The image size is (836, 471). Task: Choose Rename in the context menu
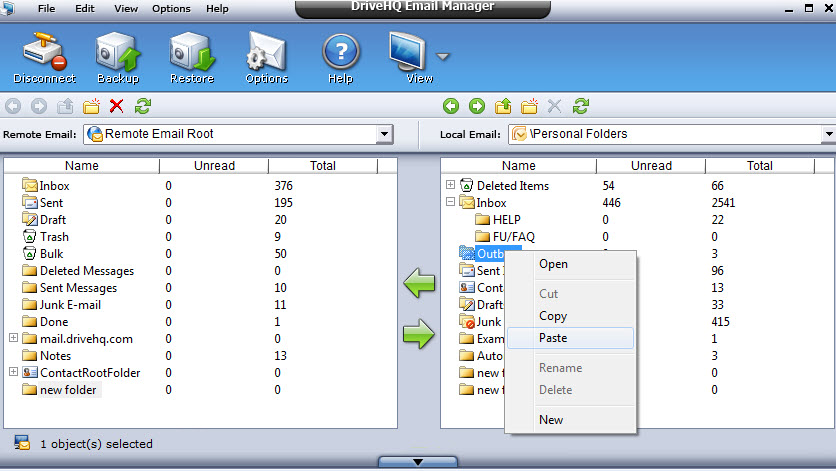(570, 368)
